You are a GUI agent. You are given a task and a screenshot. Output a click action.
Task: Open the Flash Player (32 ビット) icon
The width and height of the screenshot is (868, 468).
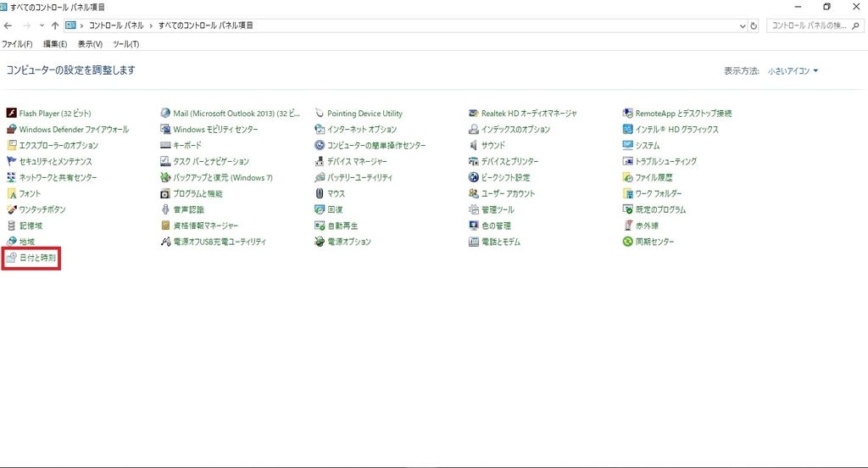coord(11,113)
